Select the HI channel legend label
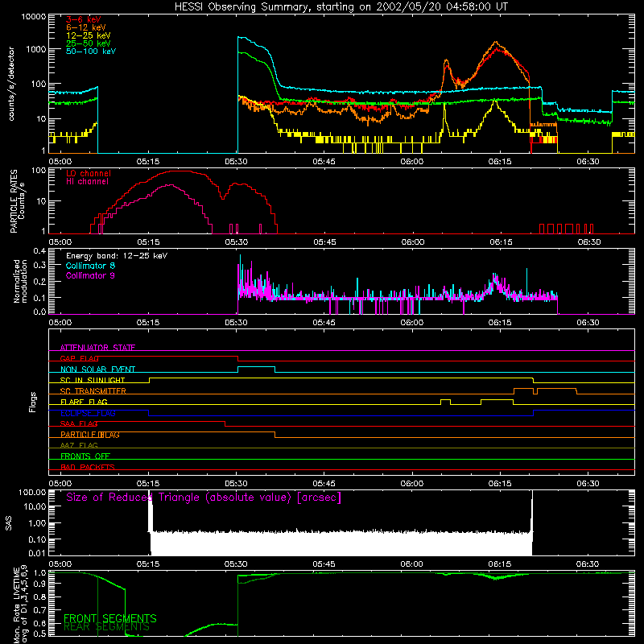Screen dimensions: 644x644 (87, 182)
